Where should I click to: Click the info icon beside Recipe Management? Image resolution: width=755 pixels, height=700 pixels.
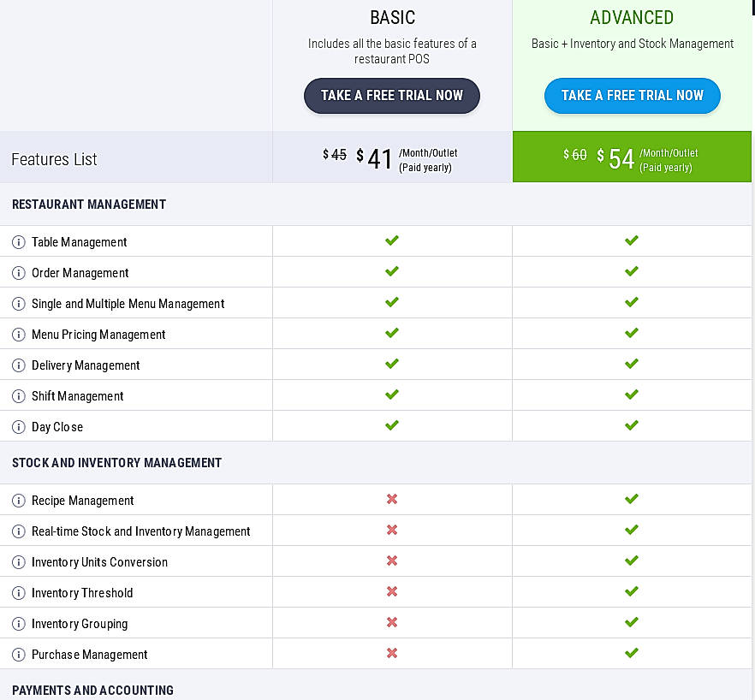[19, 501]
